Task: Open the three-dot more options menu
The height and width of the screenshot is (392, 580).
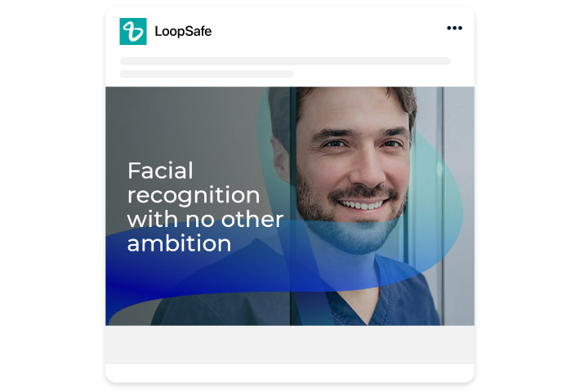Action: [454, 28]
